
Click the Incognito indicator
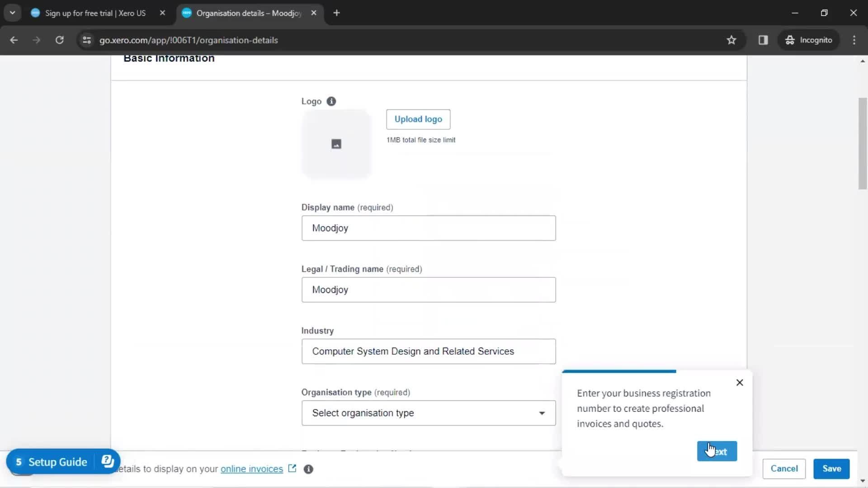(x=808, y=40)
